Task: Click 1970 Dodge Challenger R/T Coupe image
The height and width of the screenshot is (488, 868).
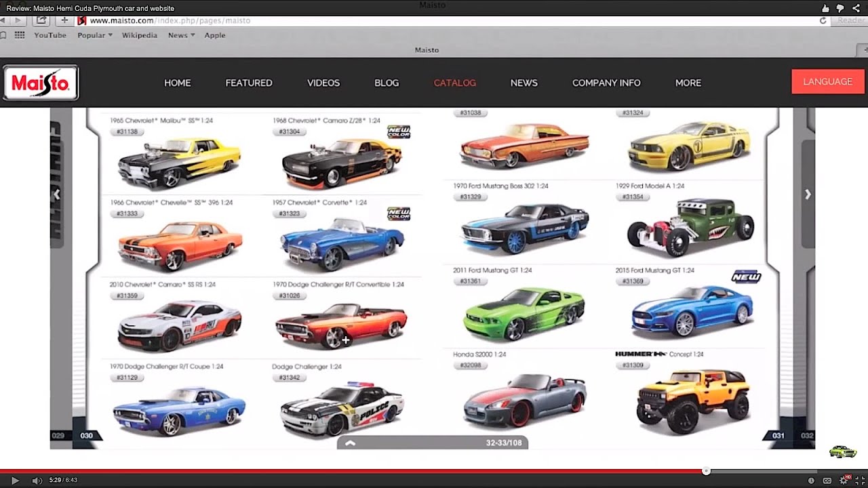Action: (x=179, y=411)
